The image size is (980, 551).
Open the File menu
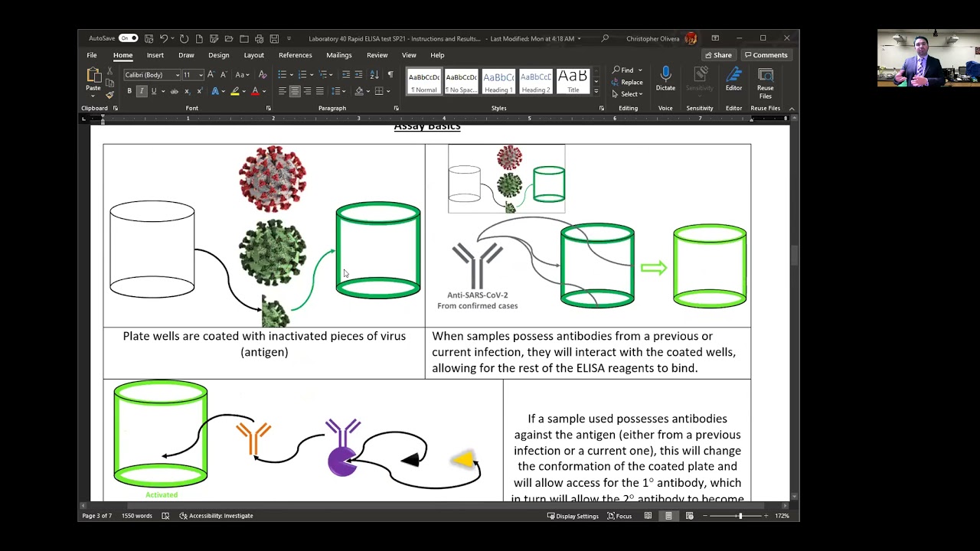click(x=92, y=55)
